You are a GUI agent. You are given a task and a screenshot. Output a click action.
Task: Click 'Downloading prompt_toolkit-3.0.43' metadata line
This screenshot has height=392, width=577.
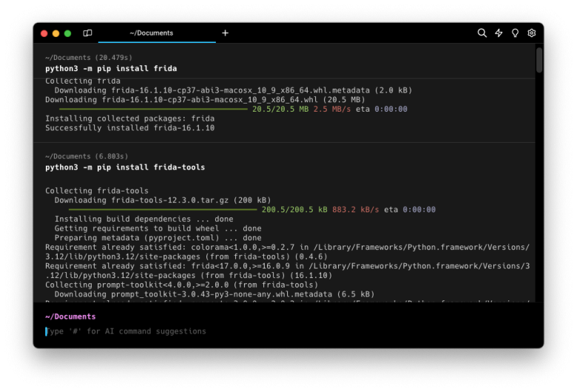[215, 294]
